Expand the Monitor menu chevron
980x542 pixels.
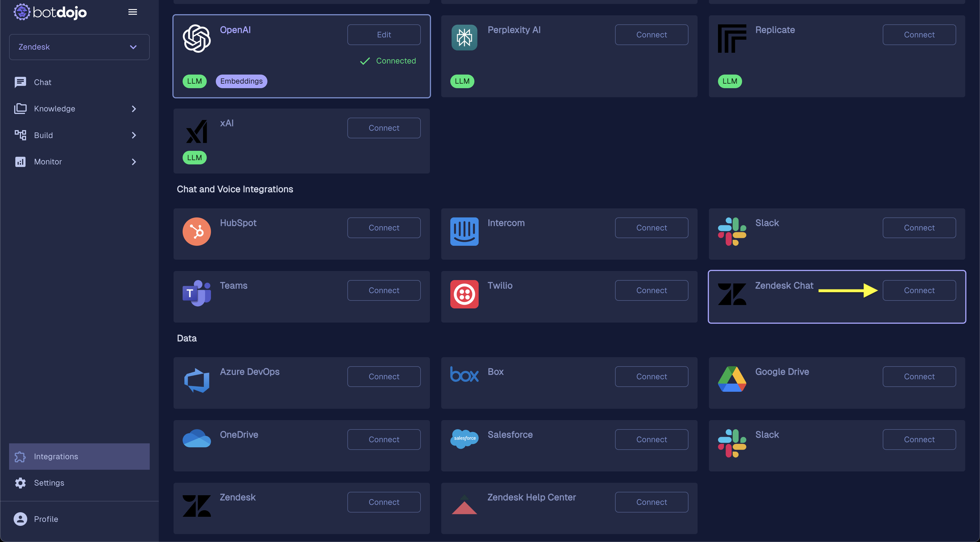coord(134,162)
